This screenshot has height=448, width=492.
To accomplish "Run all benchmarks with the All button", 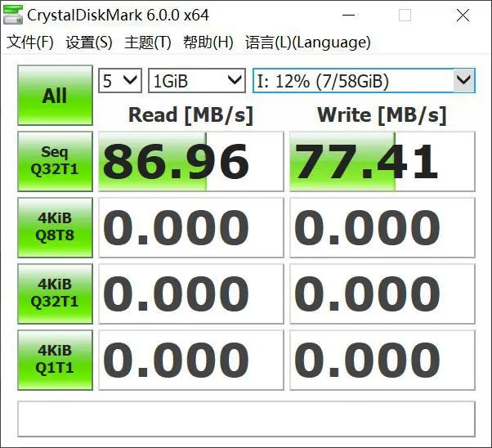I will (x=55, y=95).
